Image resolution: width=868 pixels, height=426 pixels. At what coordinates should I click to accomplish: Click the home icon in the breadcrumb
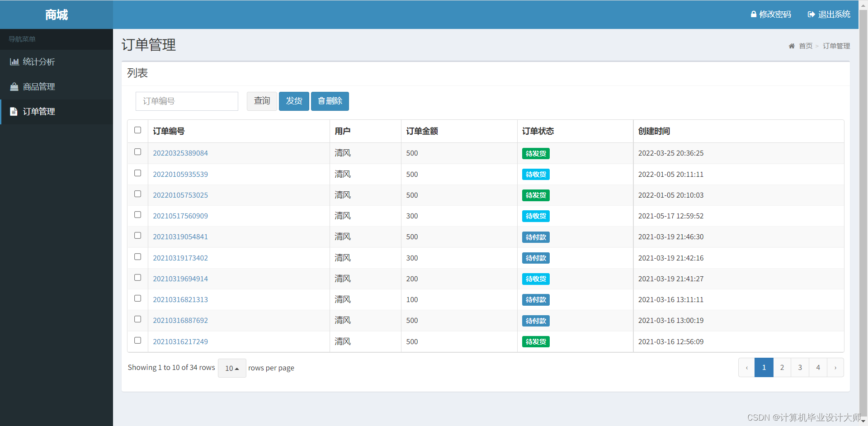pyautogui.click(x=792, y=46)
